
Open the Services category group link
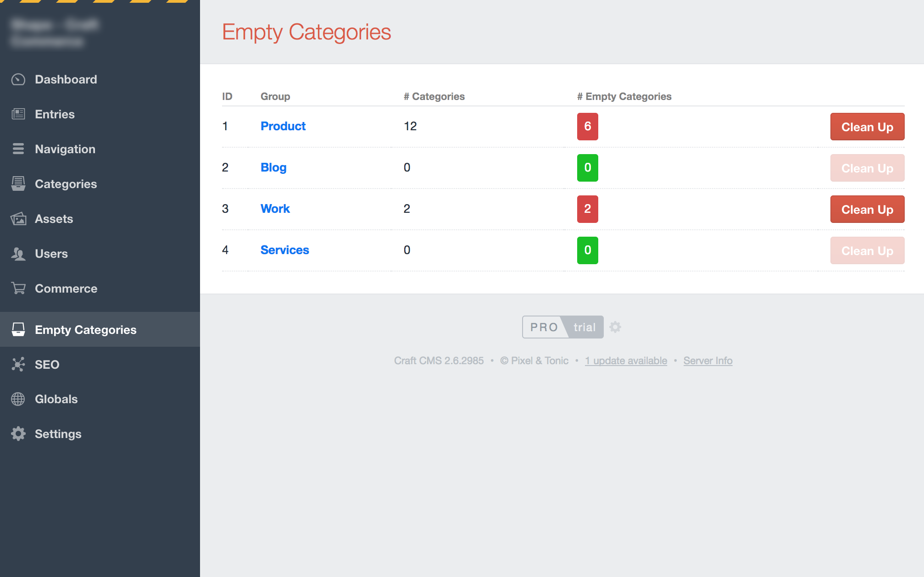(284, 250)
